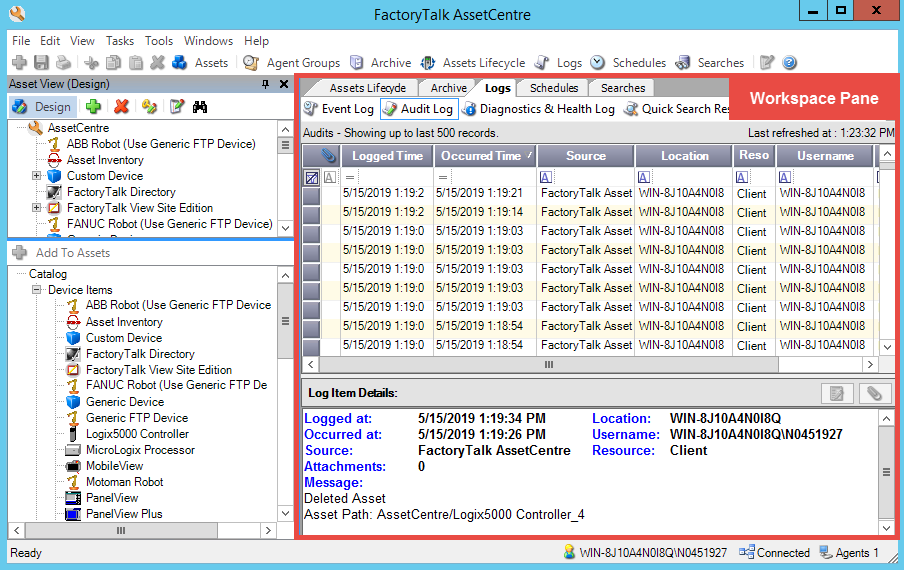
Task: Open the Tools menu
Action: point(159,41)
